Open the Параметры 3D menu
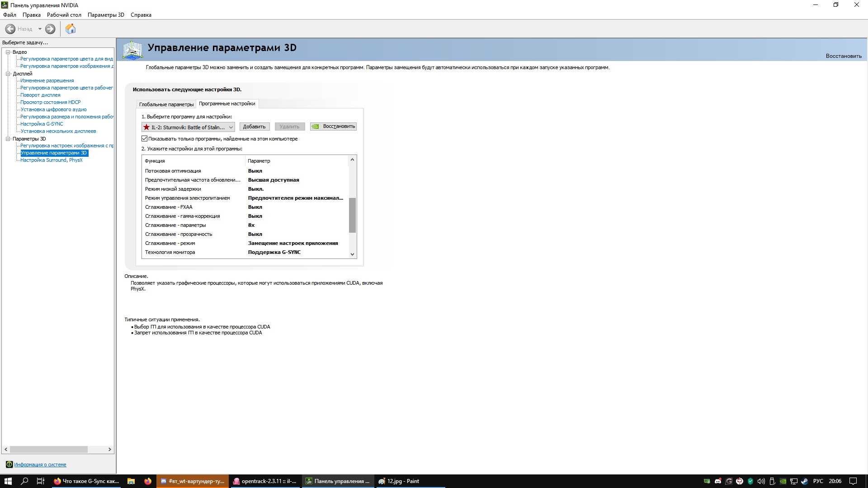Viewport: 868px width, 488px height. pos(106,15)
